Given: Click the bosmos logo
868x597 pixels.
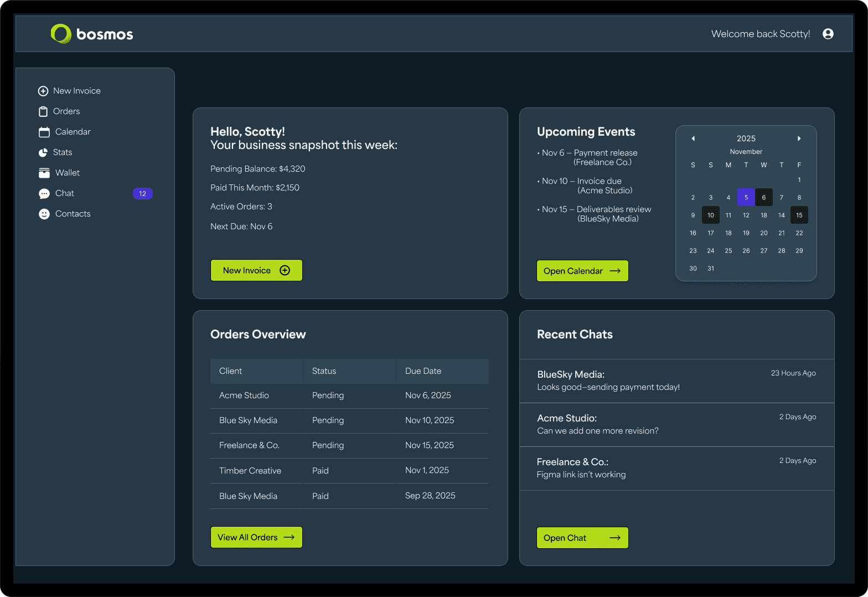Looking at the screenshot, I should [92, 34].
